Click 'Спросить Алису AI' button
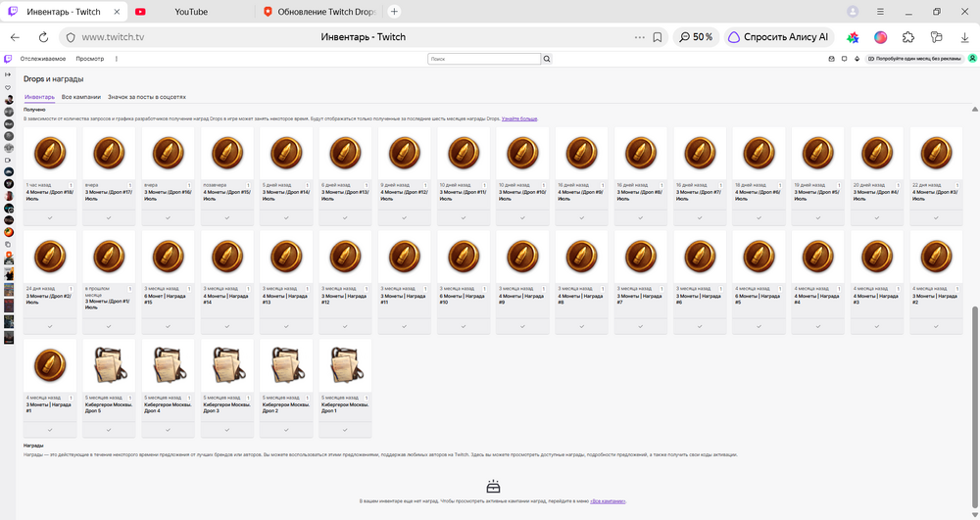 [x=779, y=37]
